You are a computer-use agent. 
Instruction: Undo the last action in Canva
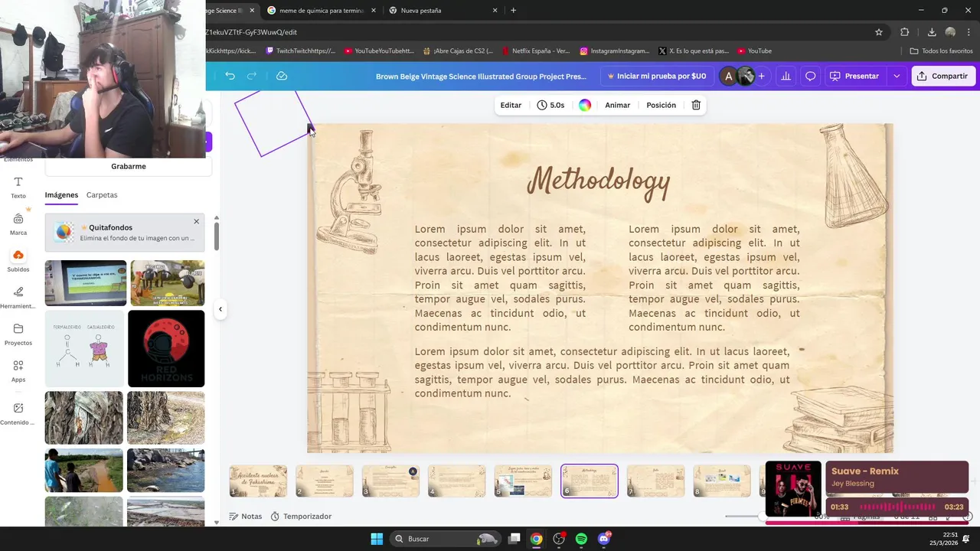(x=230, y=76)
